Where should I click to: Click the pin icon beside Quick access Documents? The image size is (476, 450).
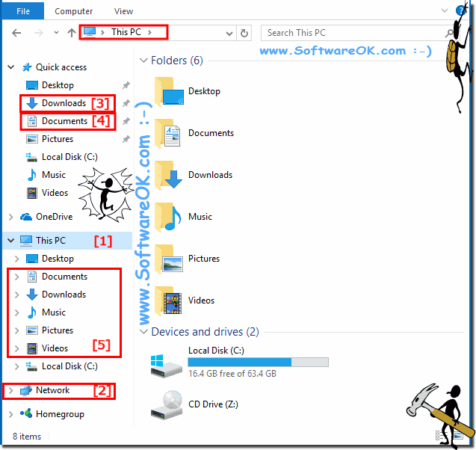pos(126,121)
